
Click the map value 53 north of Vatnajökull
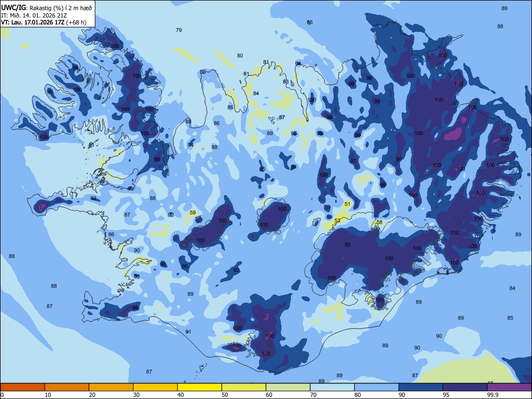pos(337,221)
